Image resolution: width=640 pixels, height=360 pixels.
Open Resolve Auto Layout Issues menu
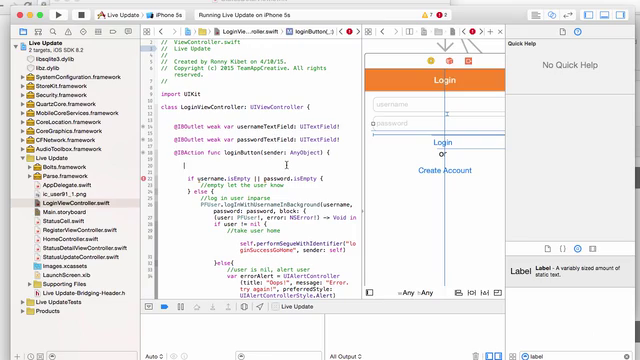point(484,293)
